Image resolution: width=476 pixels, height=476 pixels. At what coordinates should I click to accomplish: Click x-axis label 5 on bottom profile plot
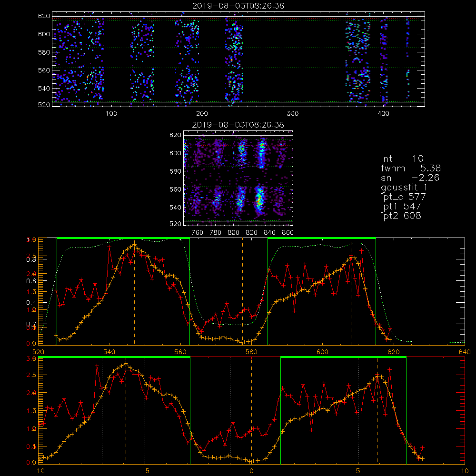click(x=358, y=471)
